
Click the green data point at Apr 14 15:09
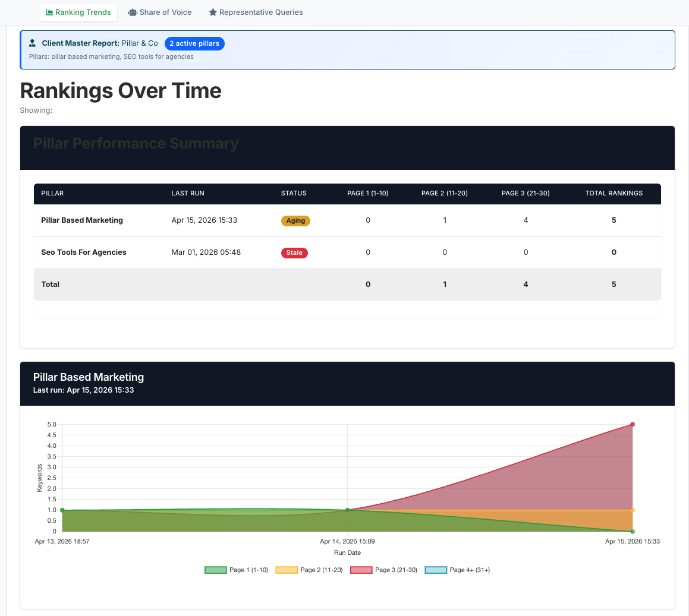coord(348,510)
